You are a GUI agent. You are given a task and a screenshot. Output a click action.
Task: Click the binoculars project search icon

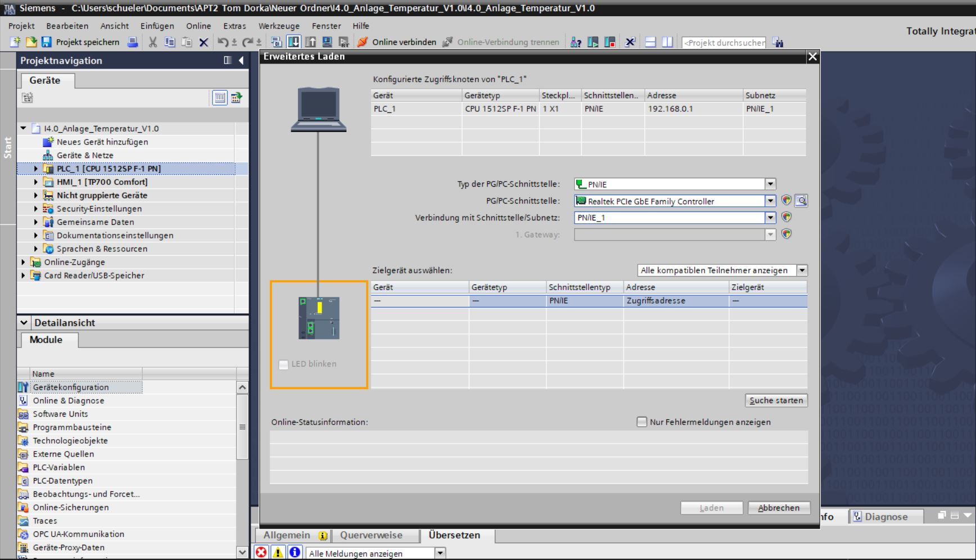coord(778,42)
